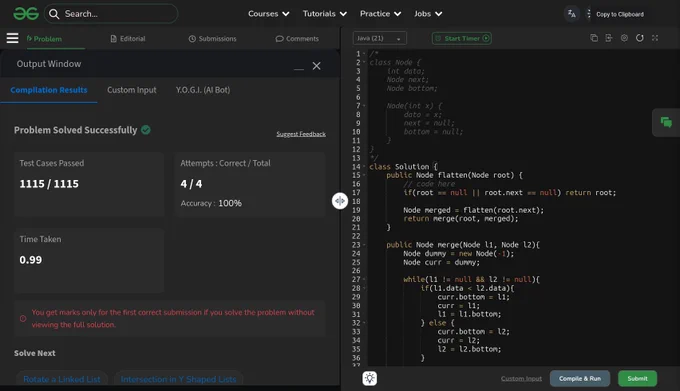Click Problem Solved Successfully heading

[x=75, y=130]
